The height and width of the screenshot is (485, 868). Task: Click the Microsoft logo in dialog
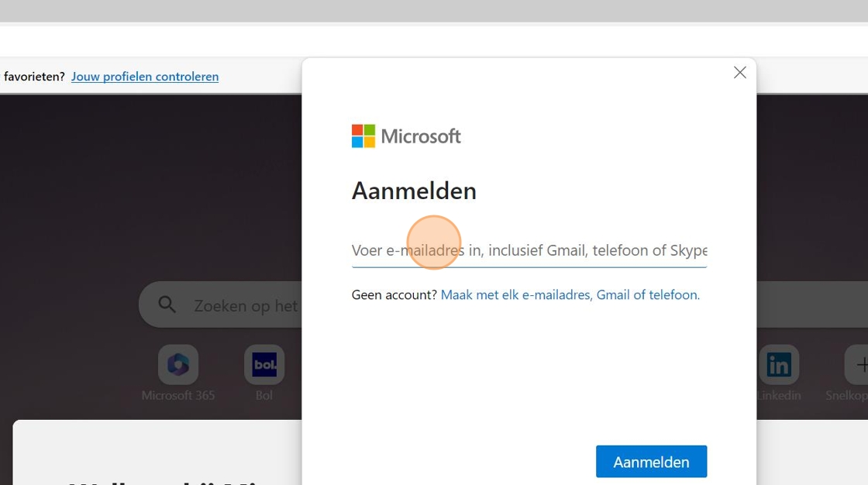pyautogui.click(x=406, y=136)
